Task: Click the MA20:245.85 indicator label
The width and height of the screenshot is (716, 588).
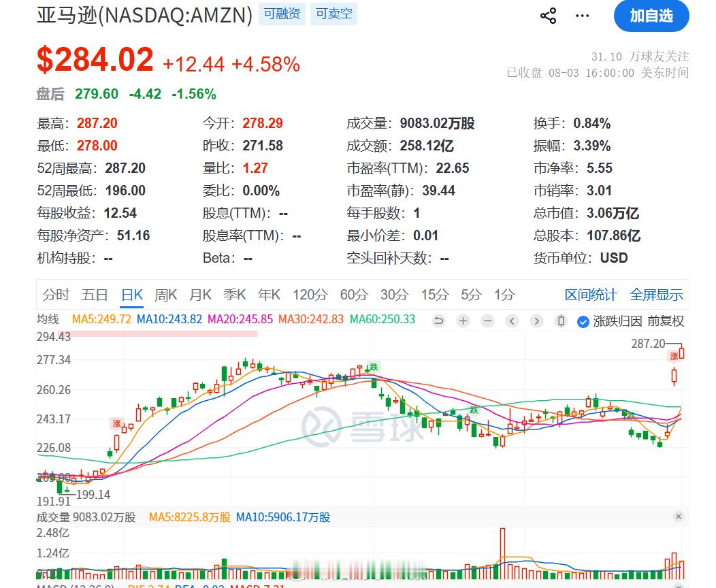Action: (x=240, y=319)
